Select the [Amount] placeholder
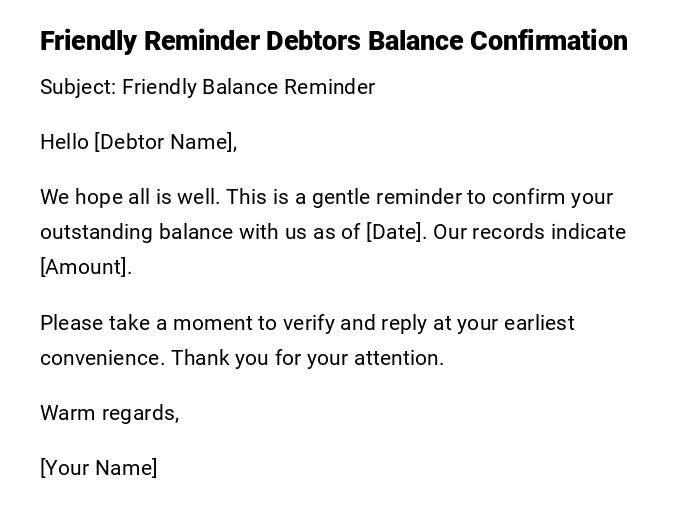Image resolution: width=700 pixels, height=530 pixels. pos(85,267)
